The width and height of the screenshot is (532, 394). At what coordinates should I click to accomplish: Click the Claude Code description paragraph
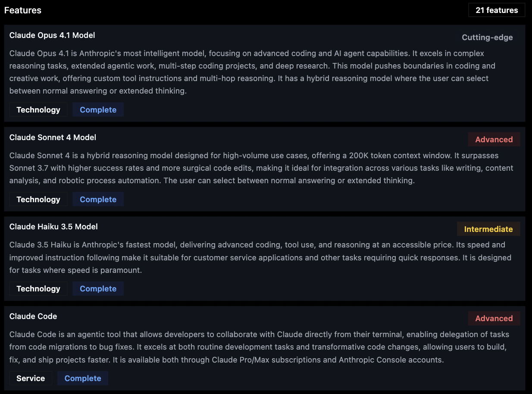point(259,347)
